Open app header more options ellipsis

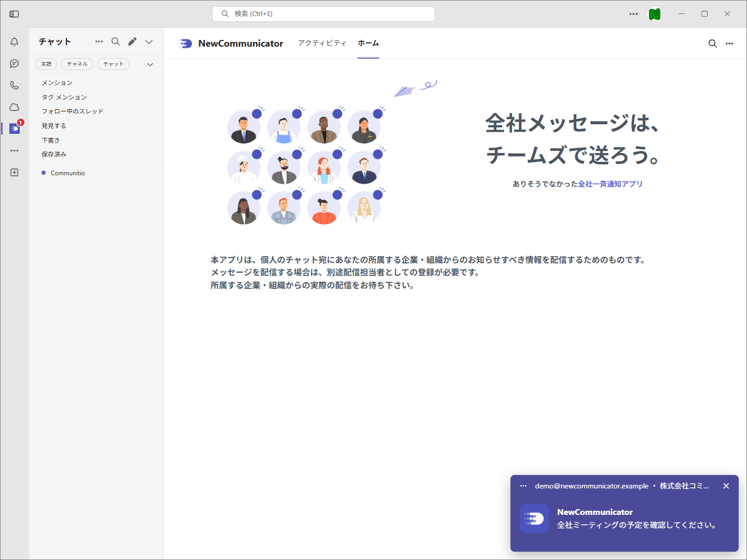point(729,44)
